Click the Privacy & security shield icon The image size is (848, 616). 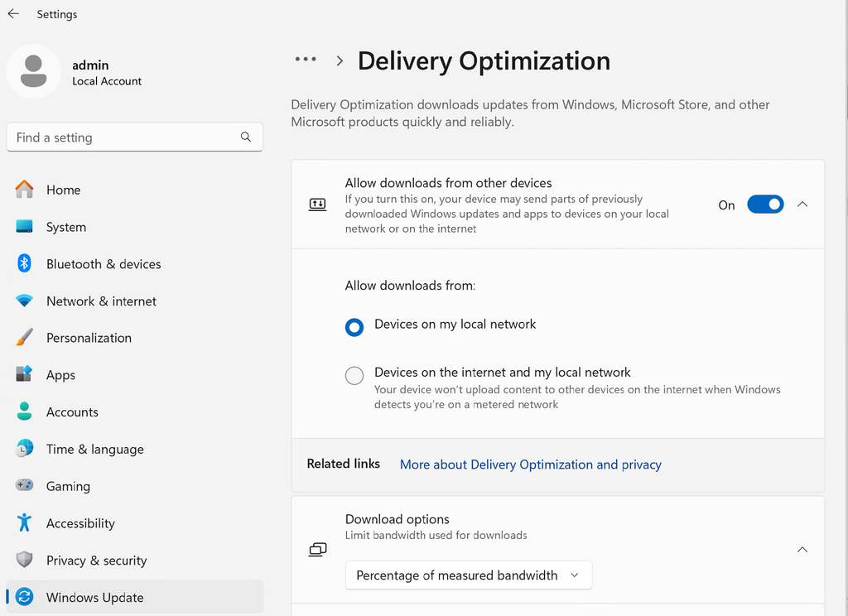(24, 560)
